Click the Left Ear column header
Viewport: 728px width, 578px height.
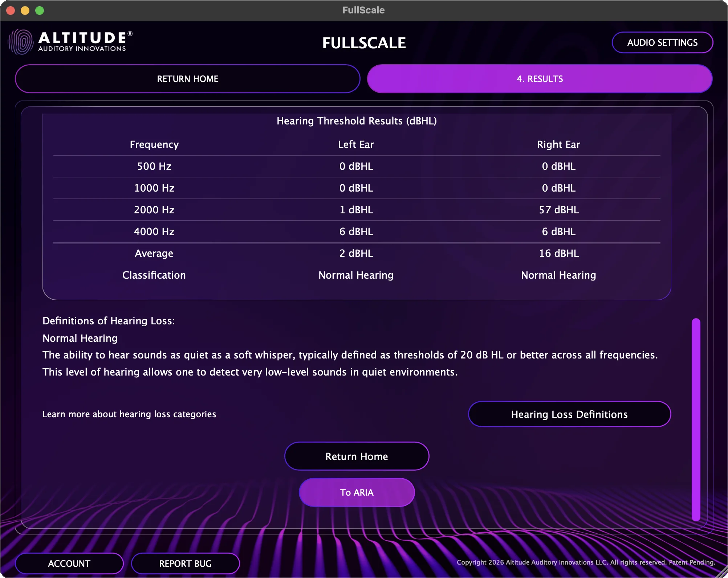(356, 144)
